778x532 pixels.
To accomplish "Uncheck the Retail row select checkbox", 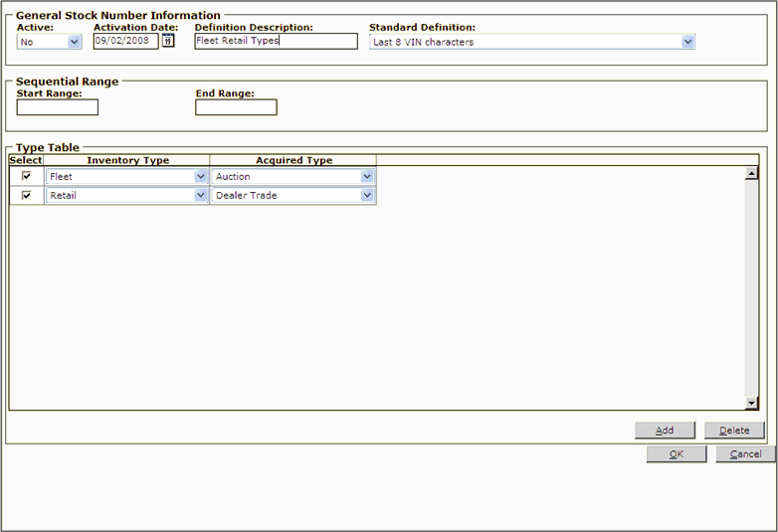I will (x=26, y=195).
